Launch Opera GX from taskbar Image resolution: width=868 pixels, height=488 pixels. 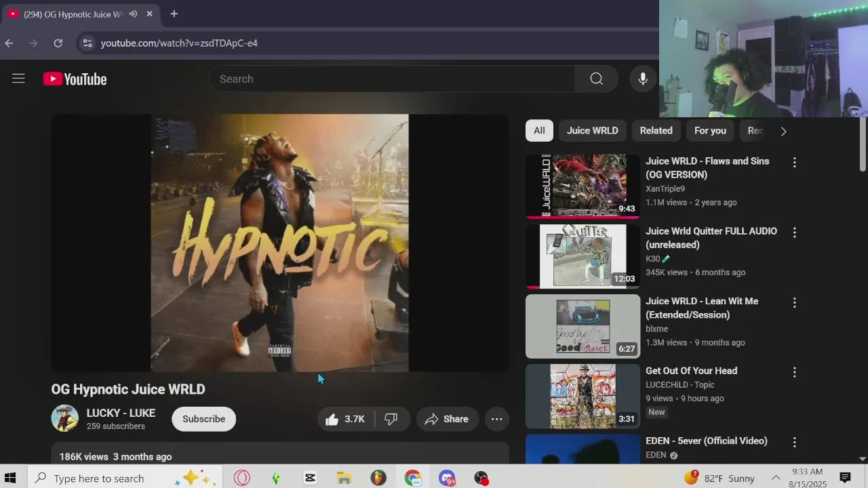click(242, 478)
